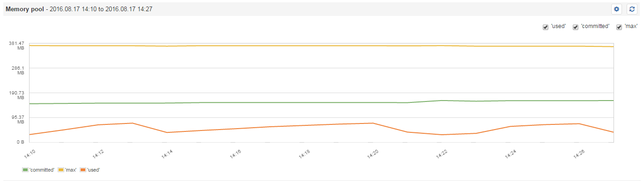Click the 14:10 time axis label

29,153
